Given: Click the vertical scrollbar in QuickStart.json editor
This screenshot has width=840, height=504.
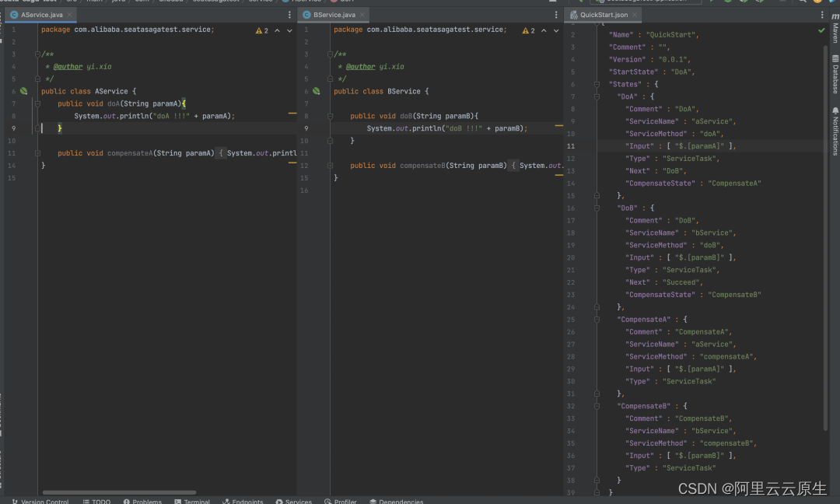Looking at the screenshot, I should pyautogui.click(x=825, y=238).
